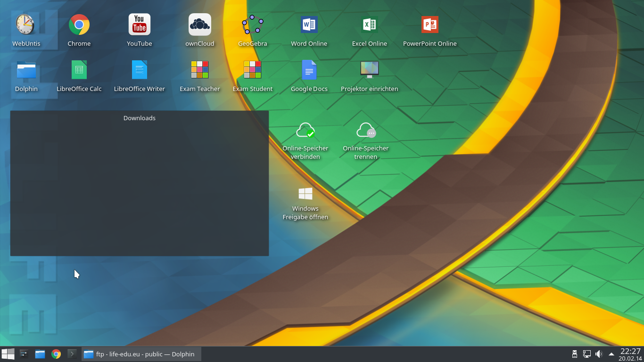Open the calendar via the clock
The height and width of the screenshot is (362, 644).
pyautogui.click(x=630, y=354)
